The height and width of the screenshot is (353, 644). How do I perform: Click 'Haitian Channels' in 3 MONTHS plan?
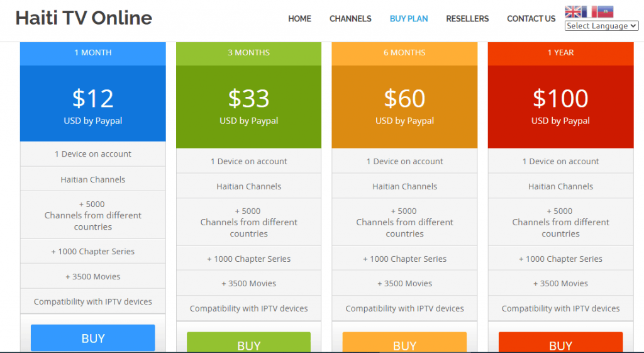click(248, 187)
